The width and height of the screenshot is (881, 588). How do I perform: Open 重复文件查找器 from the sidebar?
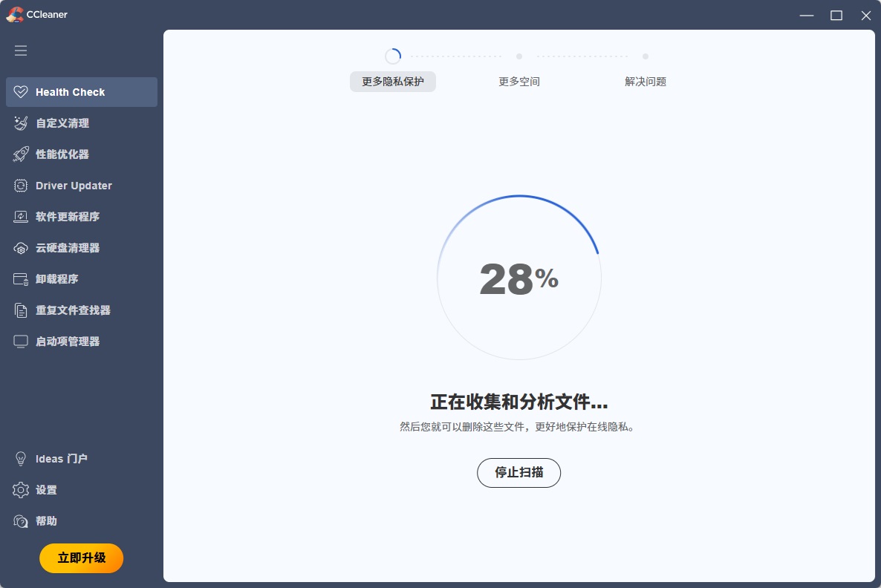21,310
